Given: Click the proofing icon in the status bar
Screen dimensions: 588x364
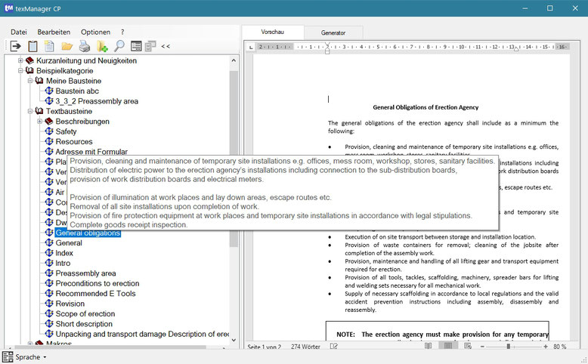Looking at the screenshot, I should click(x=334, y=347).
